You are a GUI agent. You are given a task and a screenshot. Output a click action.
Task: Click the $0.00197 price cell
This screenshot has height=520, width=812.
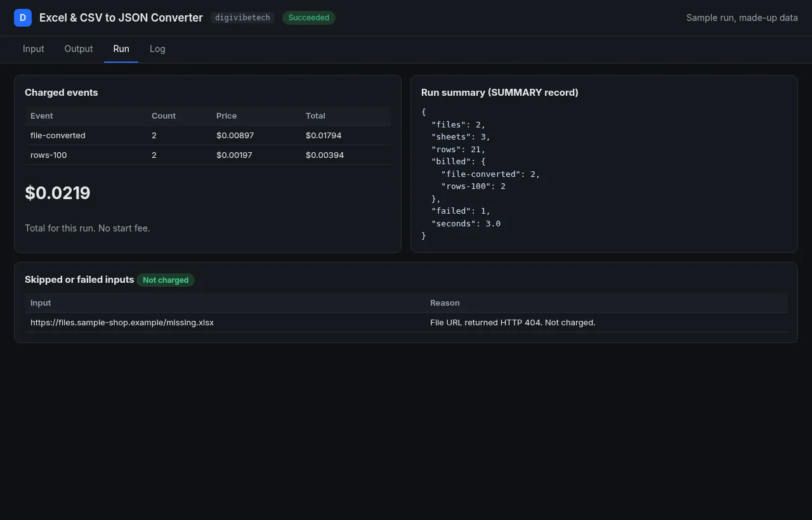pyautogui.click(x=234, y=155)
